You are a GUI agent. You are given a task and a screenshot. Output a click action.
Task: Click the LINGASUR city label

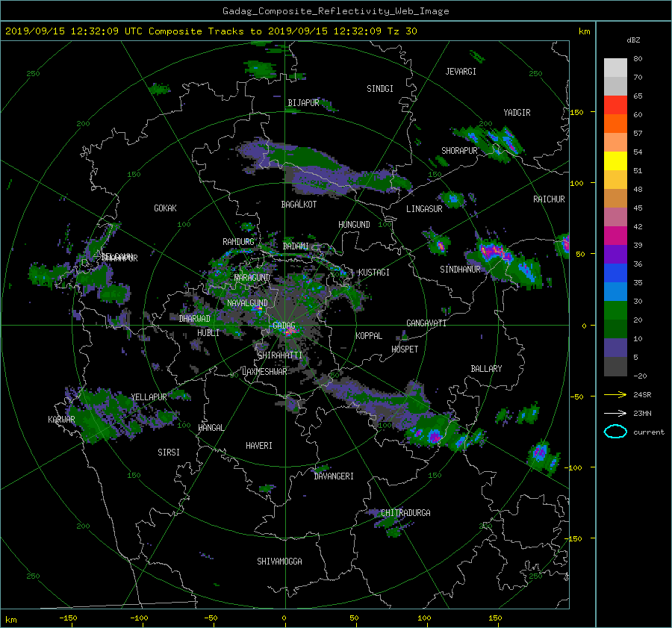click(x=424, y=209)
